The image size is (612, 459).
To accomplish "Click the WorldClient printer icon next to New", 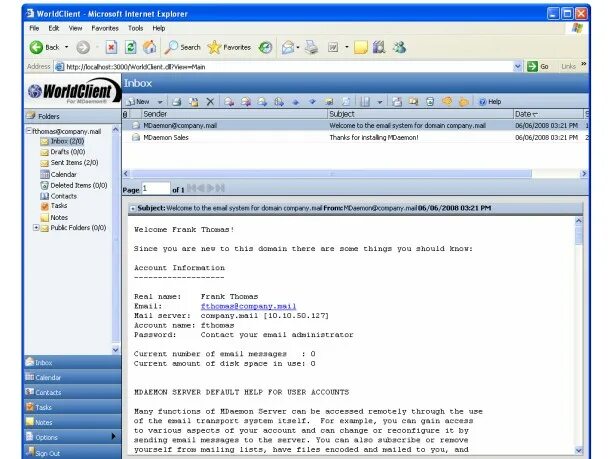I will (x=177, y=102).
